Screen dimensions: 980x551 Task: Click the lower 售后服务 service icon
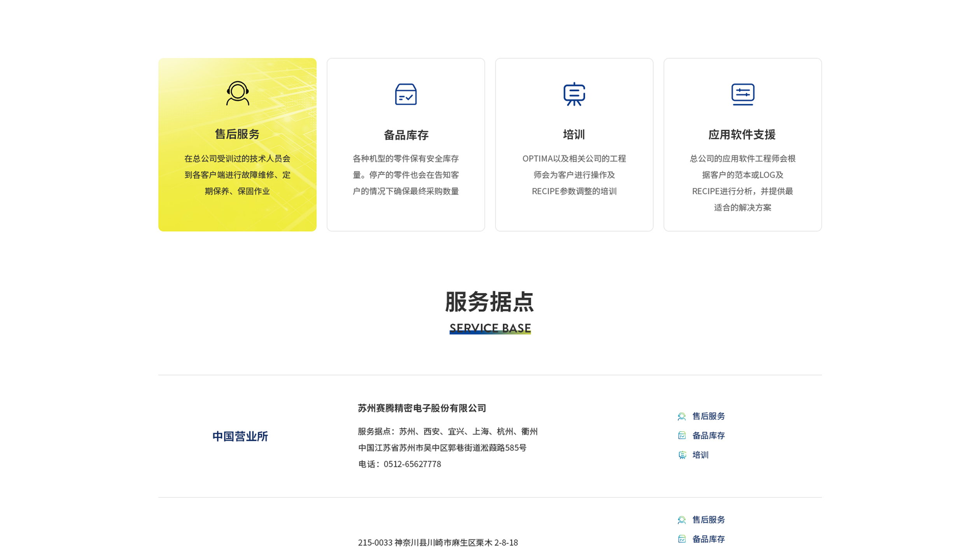click(682, 520)
